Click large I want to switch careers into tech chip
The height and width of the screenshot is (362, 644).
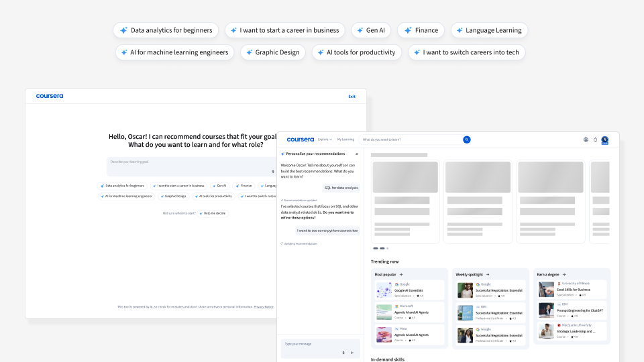[467, 52]
